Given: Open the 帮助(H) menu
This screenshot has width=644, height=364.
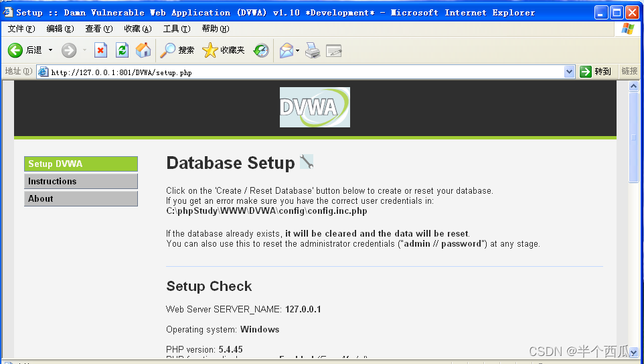Looking at the screenshot, I should (x=215, y=29).
